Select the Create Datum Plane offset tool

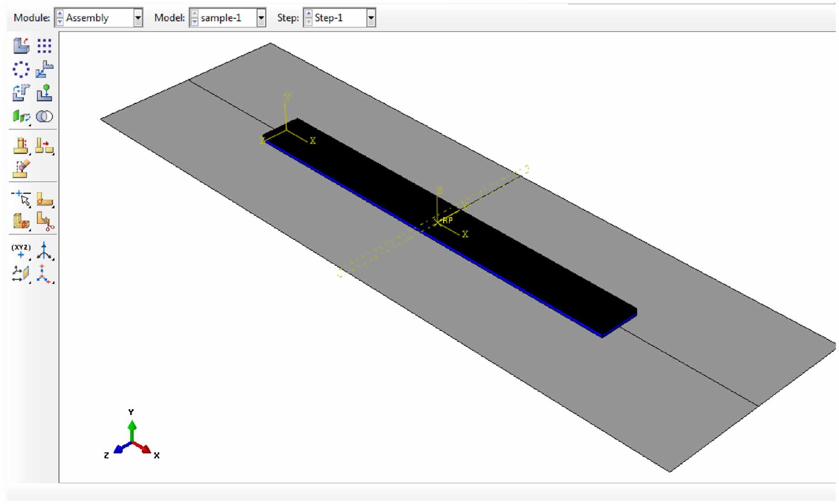pos(21,274)
